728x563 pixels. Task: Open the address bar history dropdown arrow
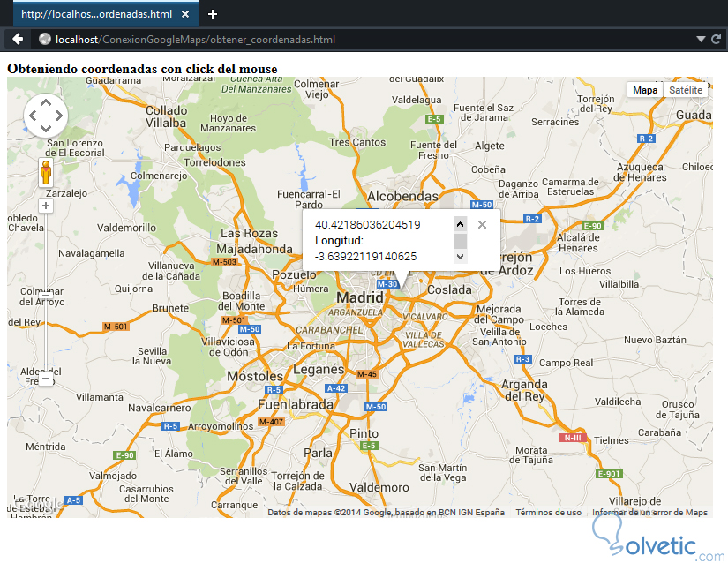click(701, 40)
